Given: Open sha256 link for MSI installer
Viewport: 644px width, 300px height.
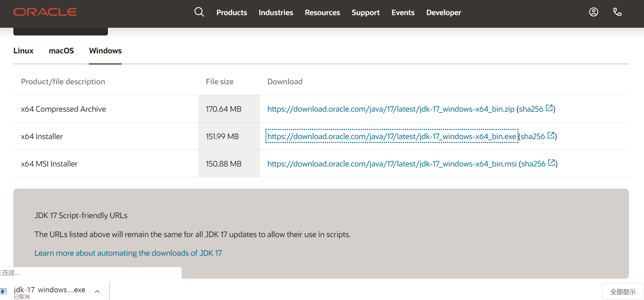Looking at the screenshot, I should coord(533,164).
